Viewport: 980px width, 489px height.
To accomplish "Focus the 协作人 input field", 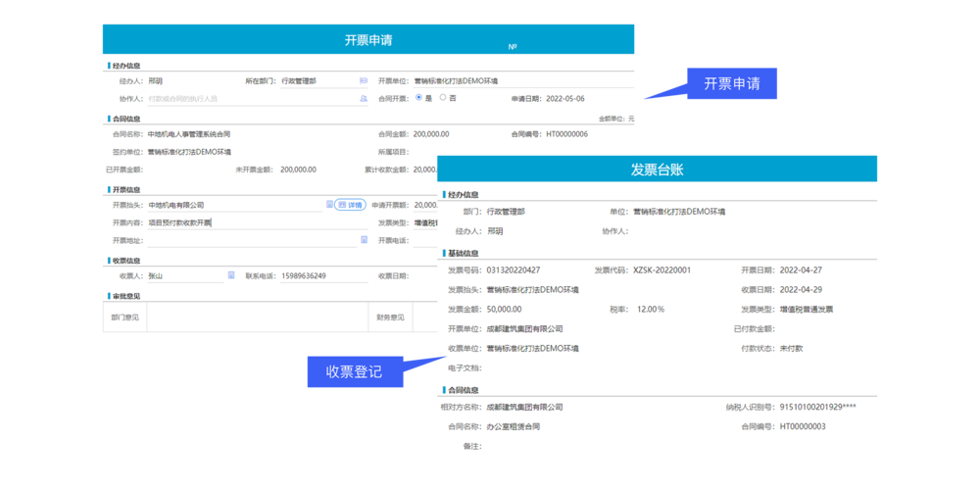I will click(x=251, y=99).
